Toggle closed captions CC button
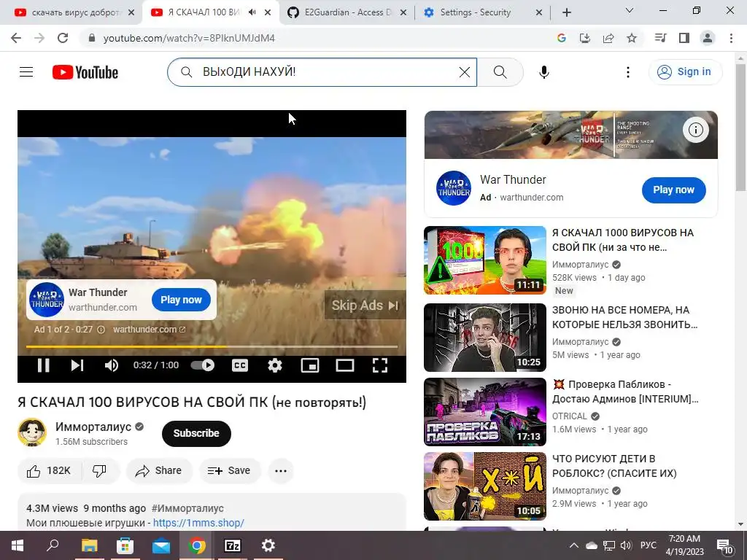Viewport: 747px width, 560px height. [239, 365]
